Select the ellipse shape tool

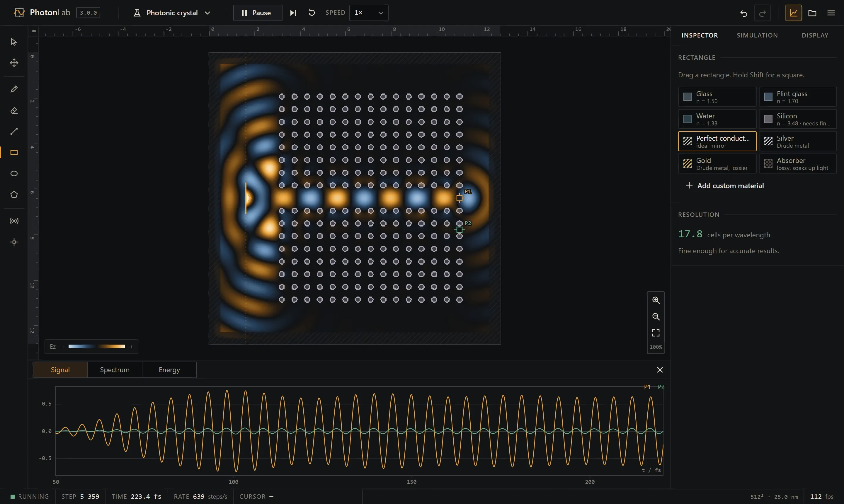tap(13, 173)
